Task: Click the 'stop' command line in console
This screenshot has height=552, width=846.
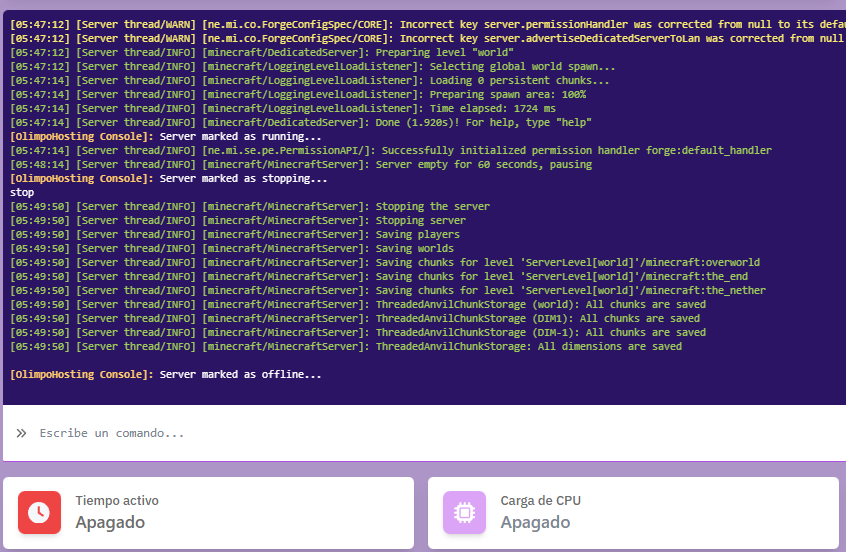Action: (x=21, y=192)
